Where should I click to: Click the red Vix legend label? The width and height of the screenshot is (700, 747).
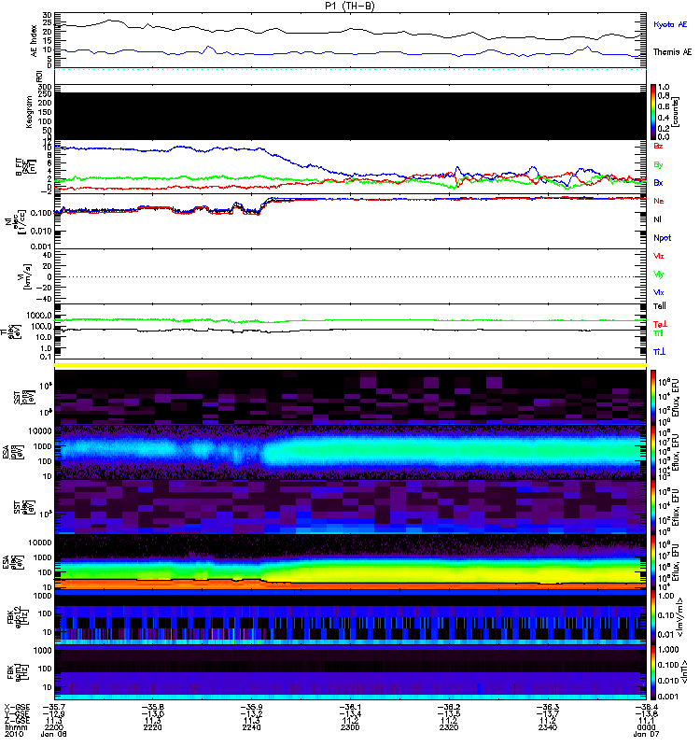(x=659, y=256)
